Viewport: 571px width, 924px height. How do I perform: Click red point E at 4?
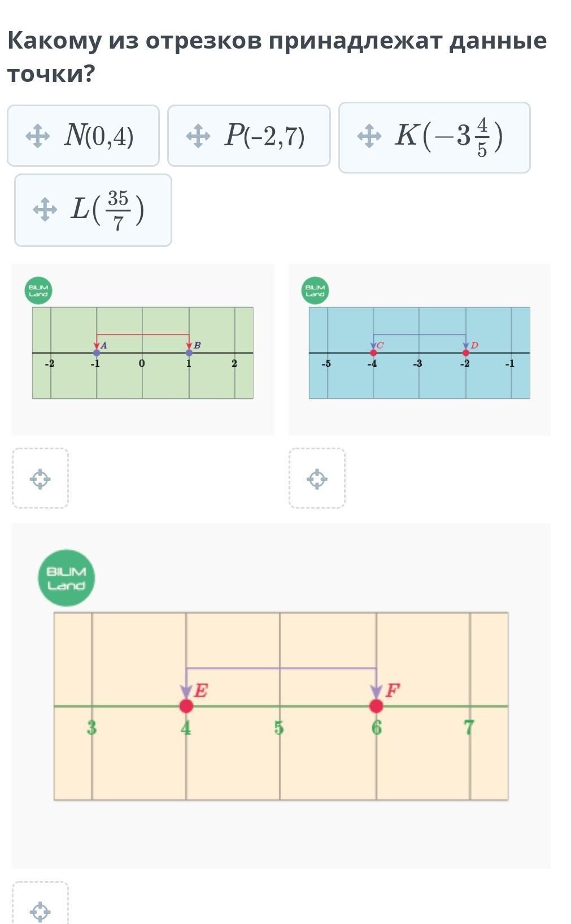[186, 706]
